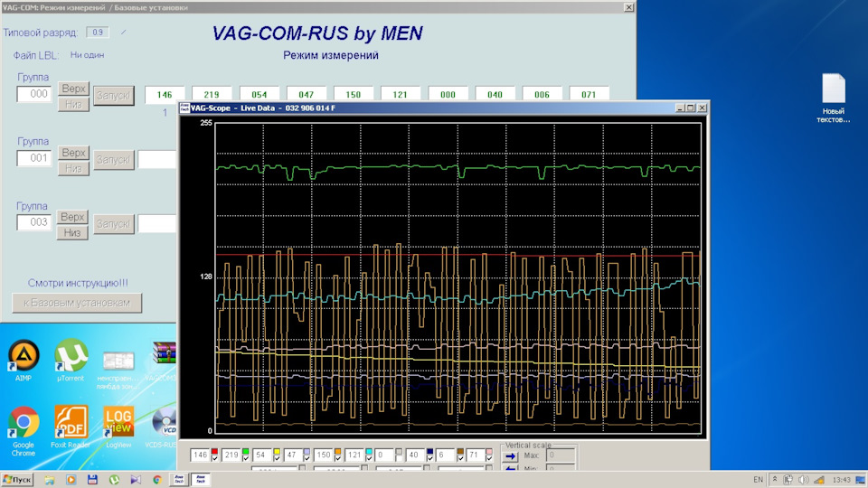Click the 146 value box in group 000 row

click(165, 95)
